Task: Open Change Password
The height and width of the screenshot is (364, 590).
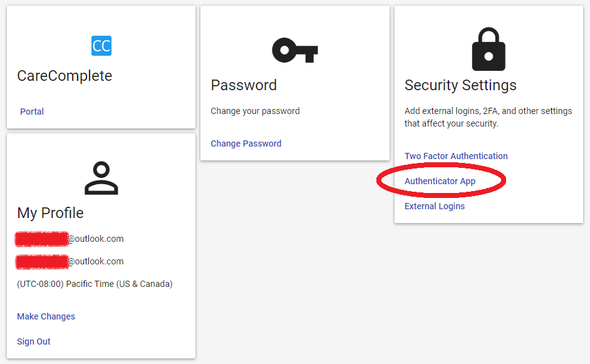Action: coord(246,143)
